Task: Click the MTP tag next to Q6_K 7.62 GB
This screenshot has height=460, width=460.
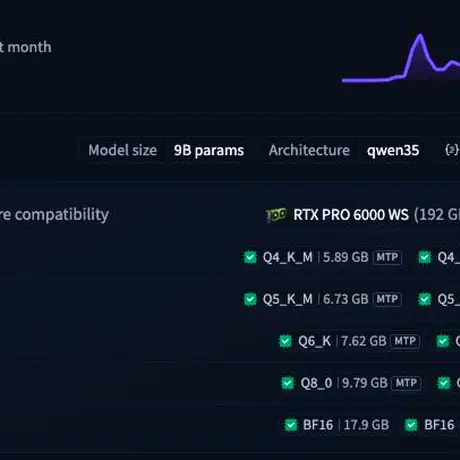Action: [405, 341]
